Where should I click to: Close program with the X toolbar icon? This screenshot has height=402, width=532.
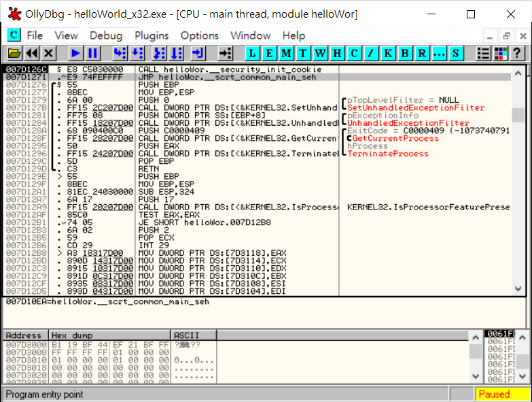coord(49,53)
